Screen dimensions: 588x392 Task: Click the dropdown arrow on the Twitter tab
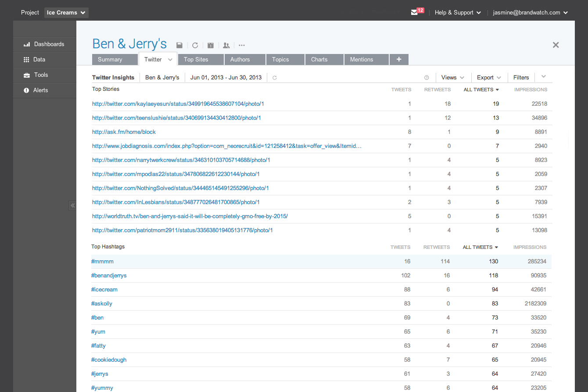click(170, 60)
